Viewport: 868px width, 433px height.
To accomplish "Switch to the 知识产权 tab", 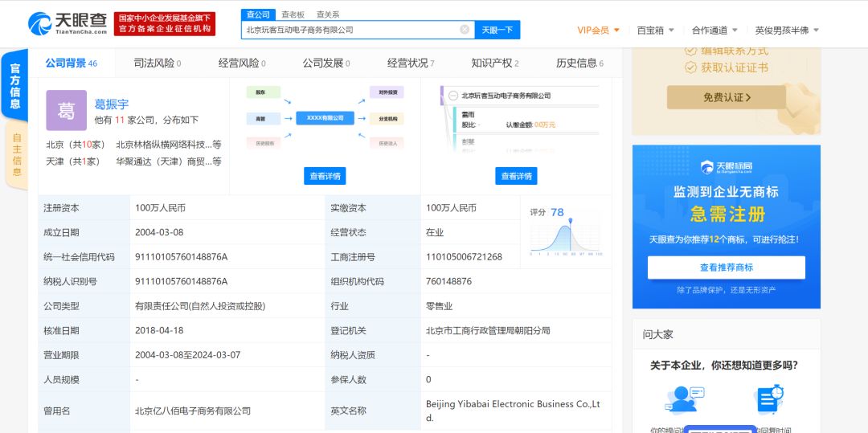I will [x=494, y=63].
